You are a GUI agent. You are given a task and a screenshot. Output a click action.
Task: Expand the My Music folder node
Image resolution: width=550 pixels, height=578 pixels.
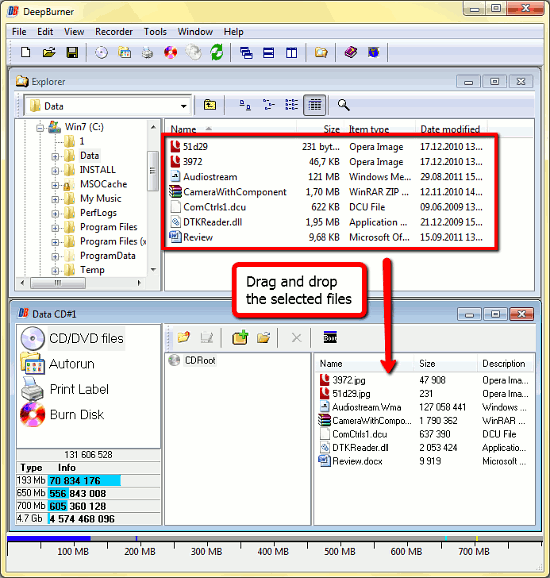pyautogui.click(x=55, y=200)
